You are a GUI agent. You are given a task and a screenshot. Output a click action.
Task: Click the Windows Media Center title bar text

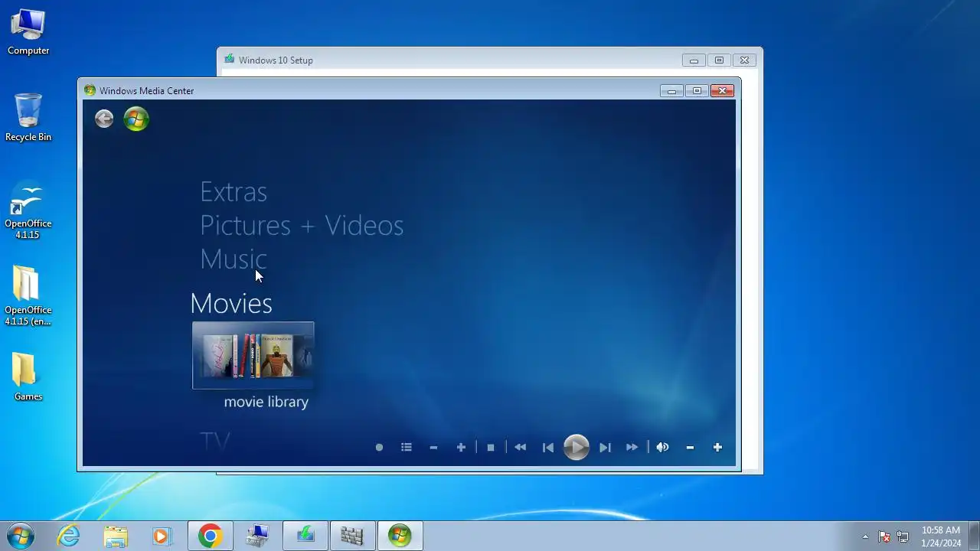tap(146, 90)
